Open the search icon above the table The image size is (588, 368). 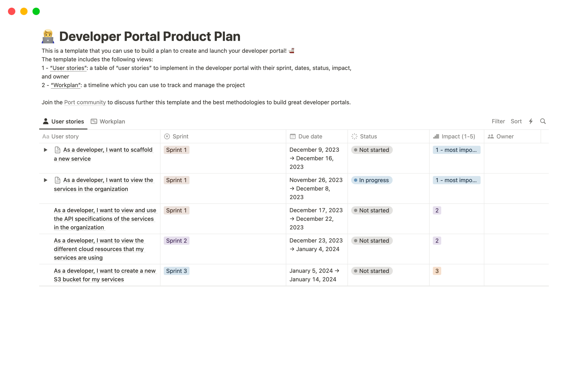click(543, 121)
